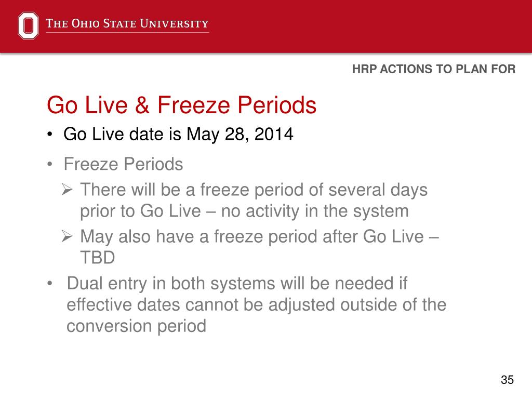532x399 pixels.
Task: Select the freeze period prior to Go Live text
Action: click(x=254, y=201)
